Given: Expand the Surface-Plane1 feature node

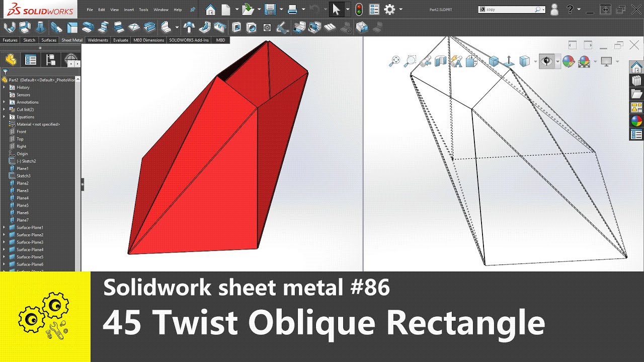Looking at the screenshot, I should click(4, 227).
